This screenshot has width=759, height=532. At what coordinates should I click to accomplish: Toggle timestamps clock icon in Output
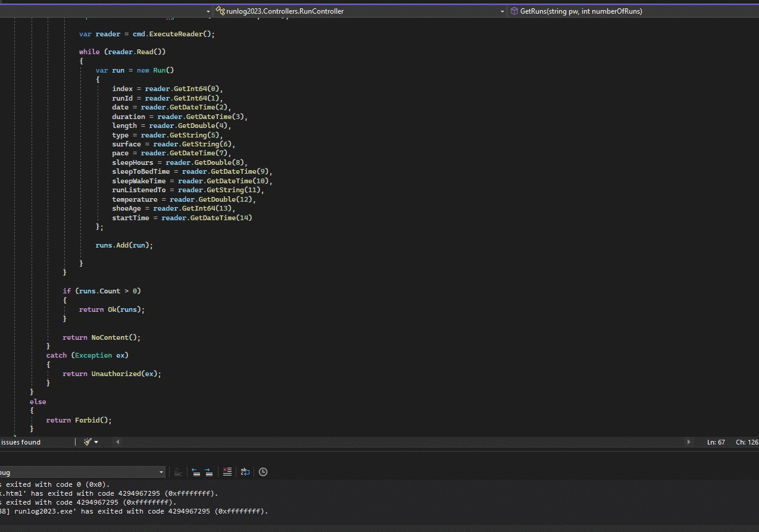263,472
